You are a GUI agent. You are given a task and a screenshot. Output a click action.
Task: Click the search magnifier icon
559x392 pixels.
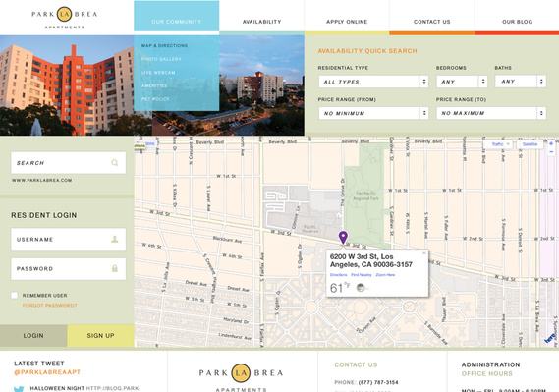[114, 163]
